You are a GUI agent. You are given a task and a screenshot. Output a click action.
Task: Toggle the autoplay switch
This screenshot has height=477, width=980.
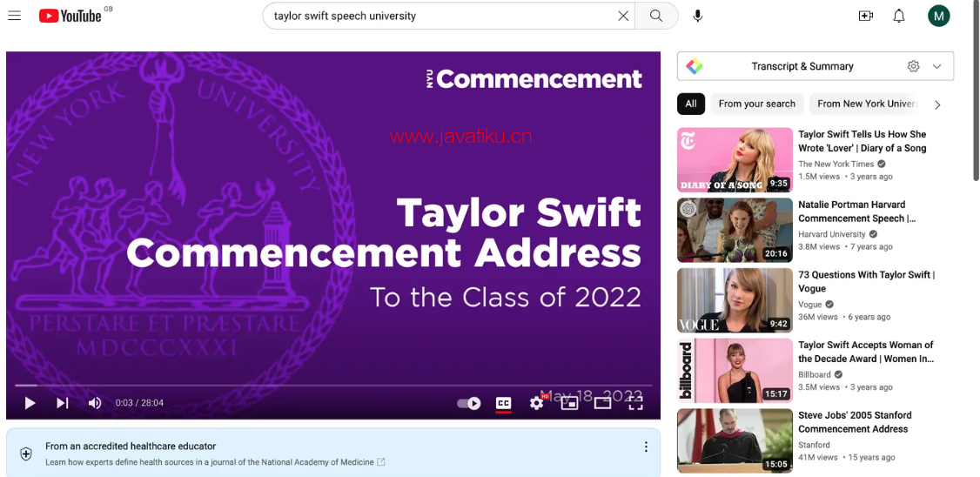[x=469, y=403]
